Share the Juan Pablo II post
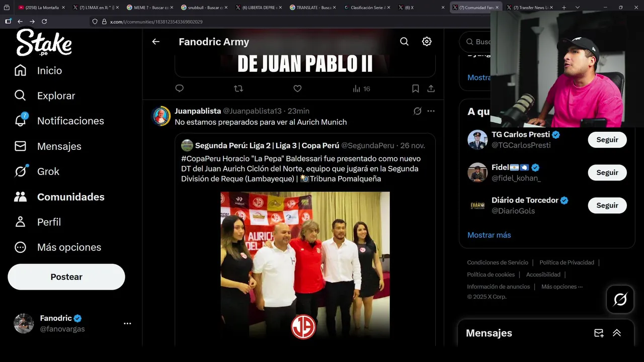Viewport: 644px width, 362px height. (x=431, y=88)
